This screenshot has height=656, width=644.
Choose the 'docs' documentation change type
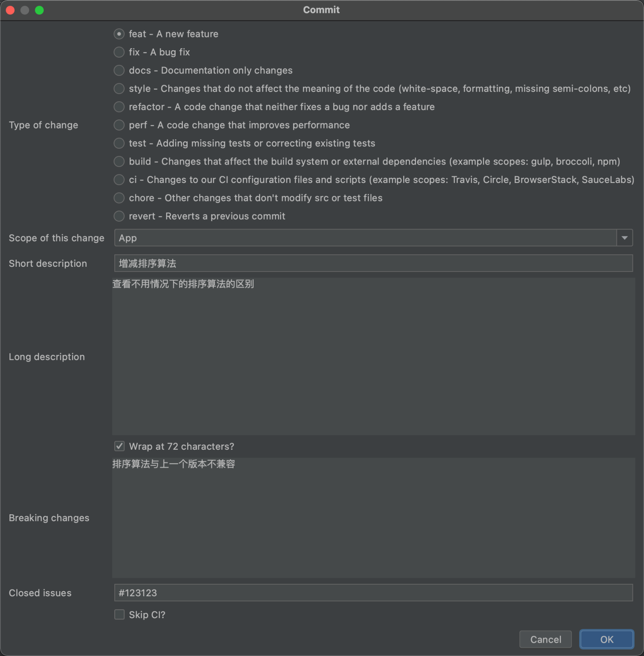(119, 70)
